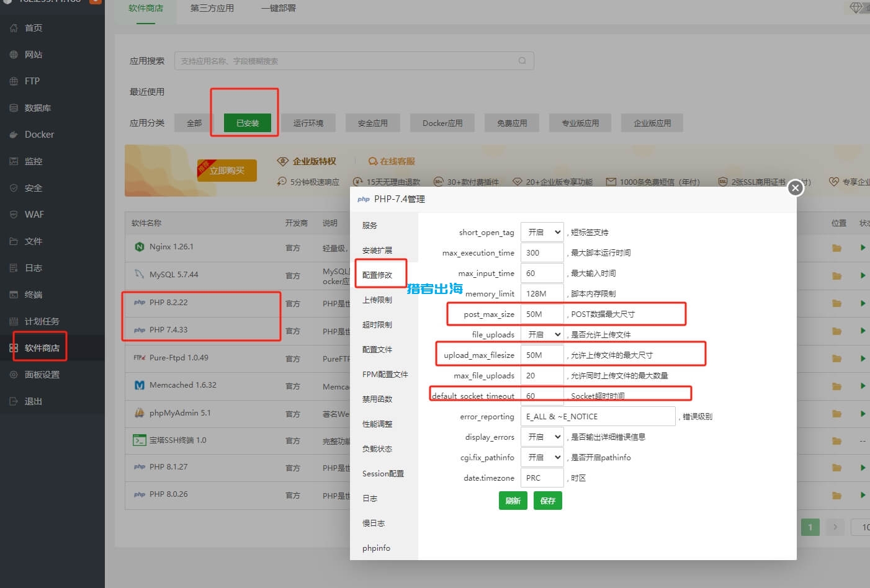Viewport: 870px width, 588px height.
Task: Select Session配置 in the PHP dialog
Action: [x=383, y=474]
